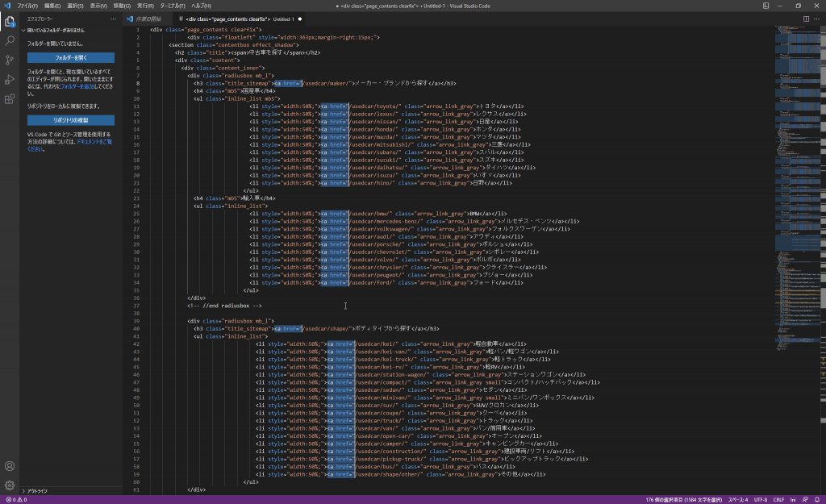The height and width of the screenshot is (504, 826).
Task: Open the 実行(R) menu
Action: click(x=145, y=6)
